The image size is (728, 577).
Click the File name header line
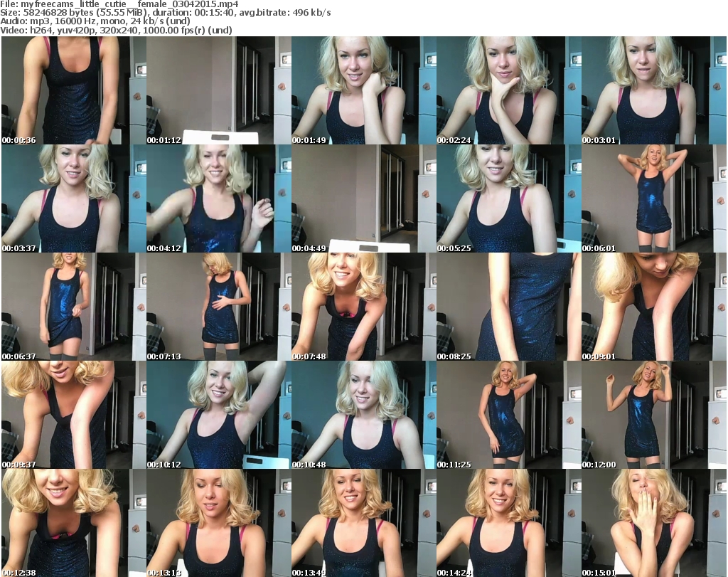tap(119, 4)
